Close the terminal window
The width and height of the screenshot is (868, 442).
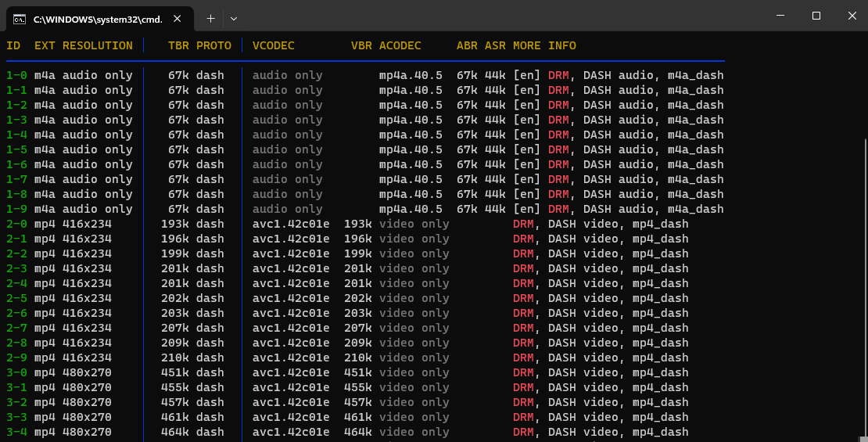[851, 16]
